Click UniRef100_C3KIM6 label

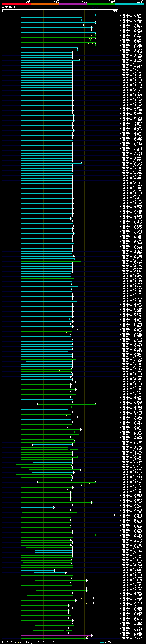point(131,58)
